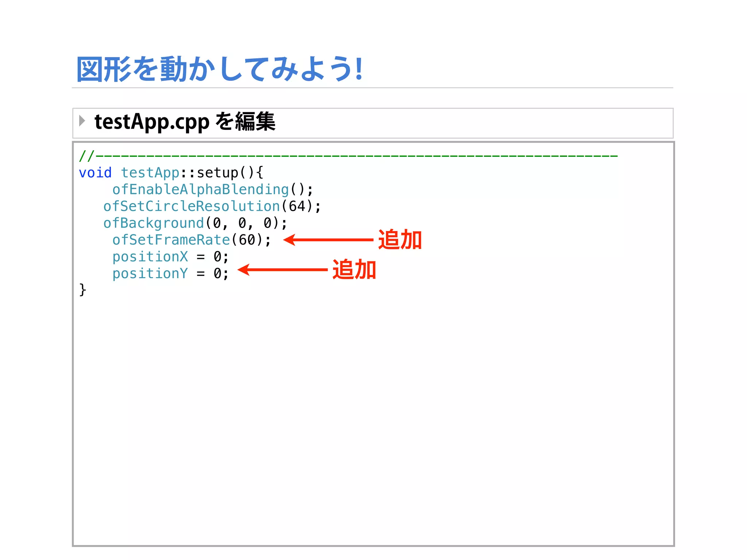The image size is (747, 560).
Task: Click testApp in the setup definition
Action: click(x=150, y=173)
